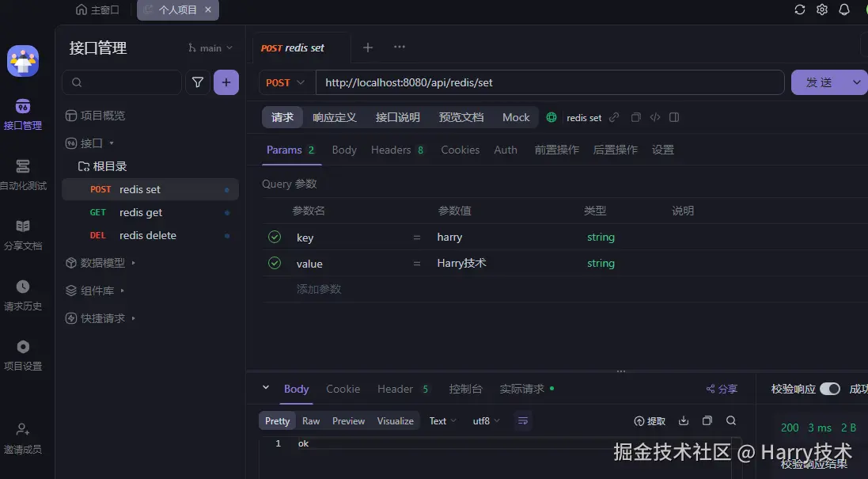868x479 pixels.
Task: Uncheck the value parameter checkbox
Action: coord(275,263)
